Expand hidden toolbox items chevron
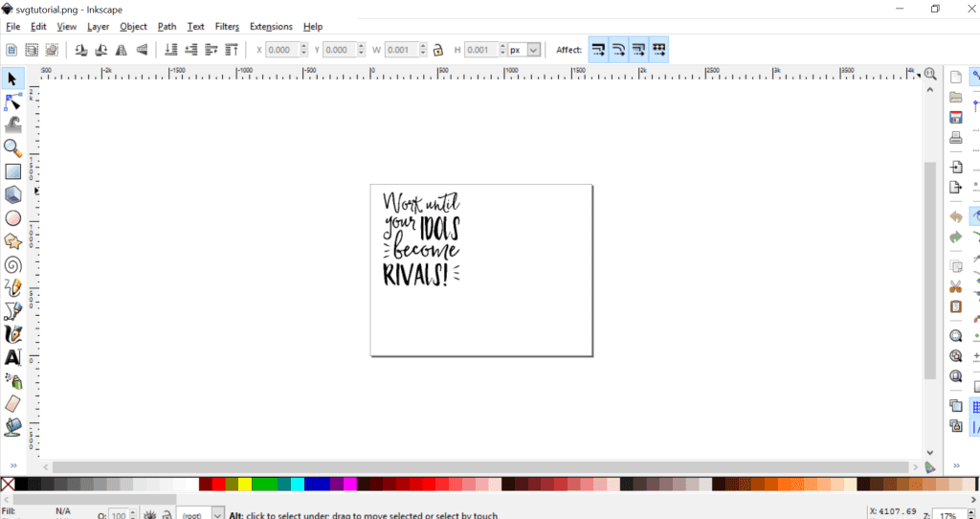This screenshot has height=519, width=980. click(13, 465)
